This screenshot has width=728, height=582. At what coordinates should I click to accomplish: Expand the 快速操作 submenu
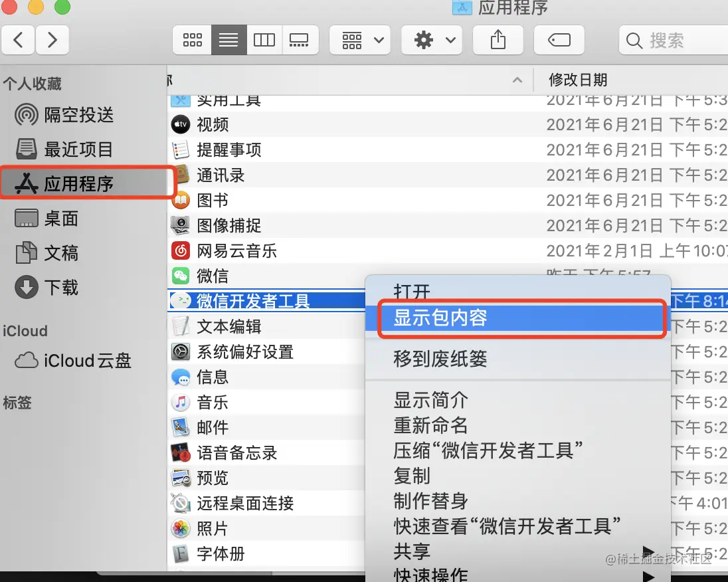pyautogui.click(x=517, y=575)
